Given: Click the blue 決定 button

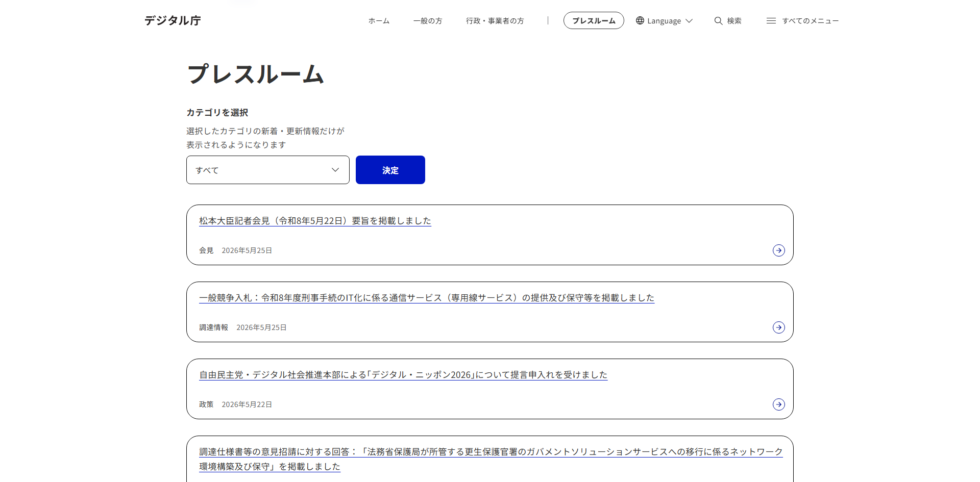Looking at the screenshot, I should click(390, 170).
